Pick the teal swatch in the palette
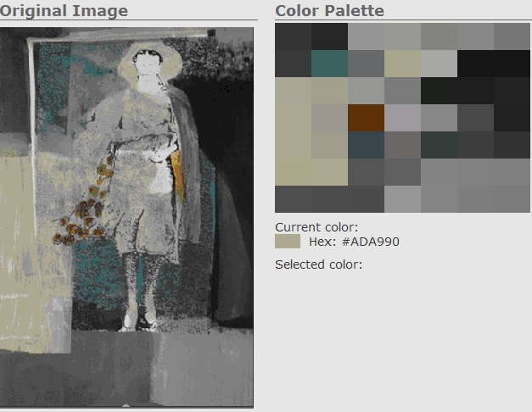The width and height of the screenshot is (532, 412). pyautogui.click(x=329, y=64)
